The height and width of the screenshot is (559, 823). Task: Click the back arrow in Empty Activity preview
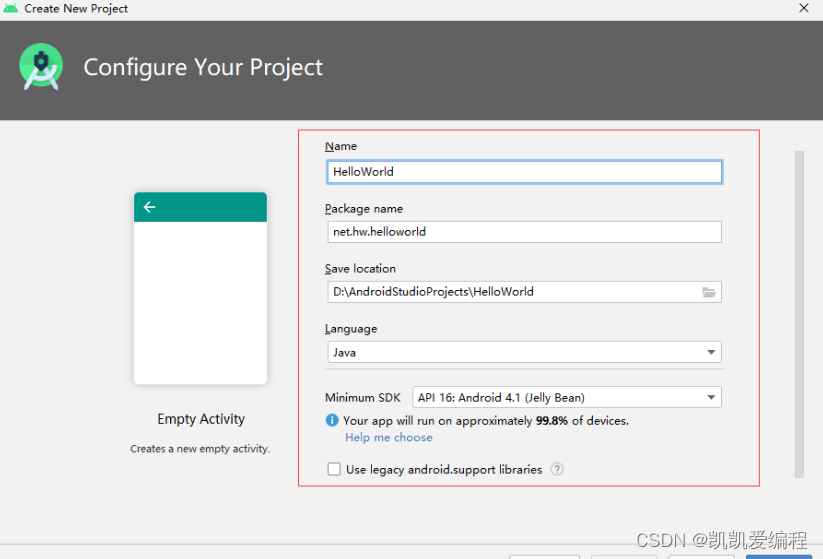[150, 207]
